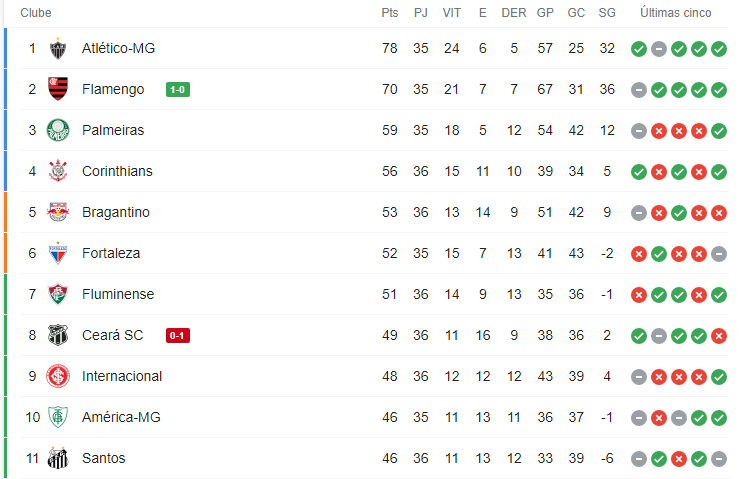739x479 pixels.
Task: Click the Internacional club crest
Action: 58,376
